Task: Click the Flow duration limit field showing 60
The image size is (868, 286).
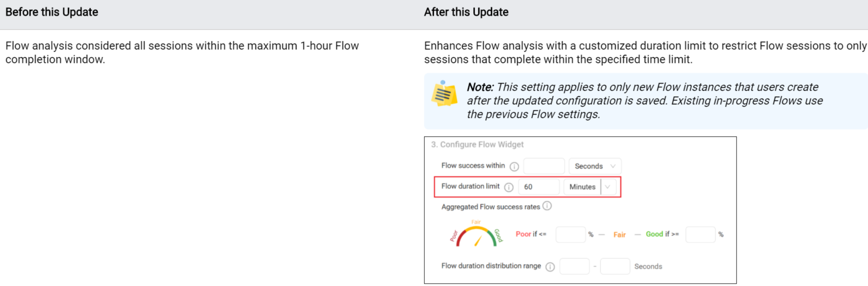Action: point(538,187)
